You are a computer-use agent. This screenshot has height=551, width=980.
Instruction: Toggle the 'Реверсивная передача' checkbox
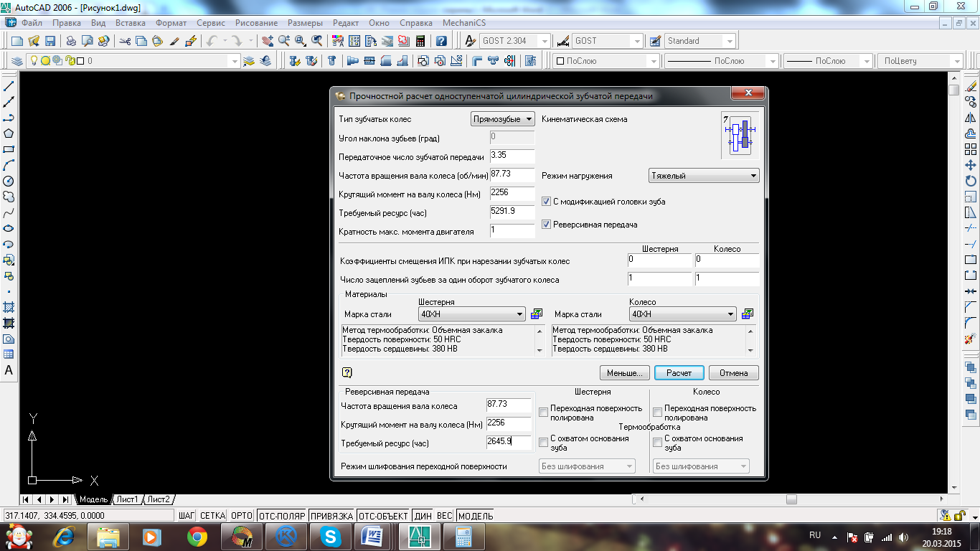tap(546, 225)
